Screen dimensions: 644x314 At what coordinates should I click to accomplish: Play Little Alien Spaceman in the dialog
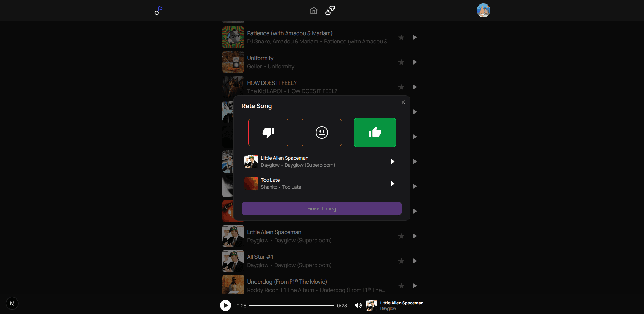click(392, 161)
